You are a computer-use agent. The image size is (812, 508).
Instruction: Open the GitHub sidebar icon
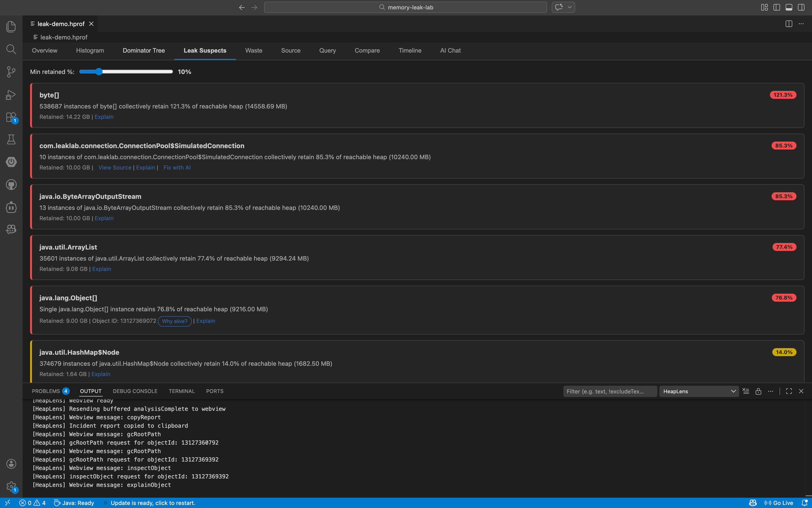[x=11, y=185]
